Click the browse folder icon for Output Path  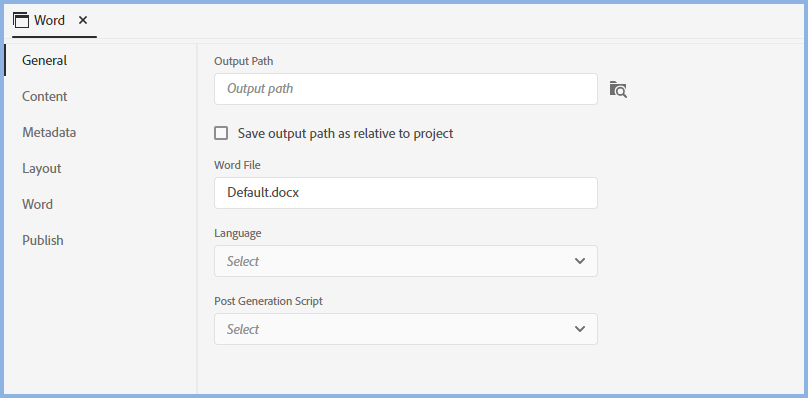pyautogui.click(x=618, y=89)
